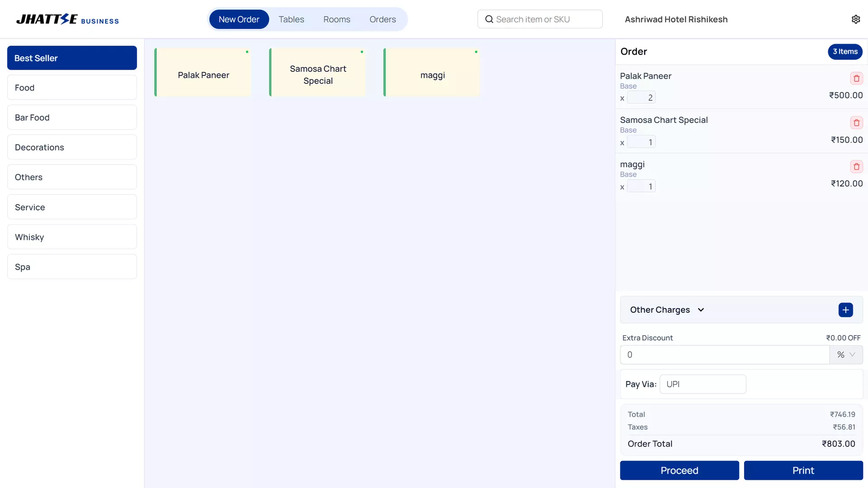This screenshot has height=488, width=868.
Task: Select the Best Seller category
Action: pos(72,58)
